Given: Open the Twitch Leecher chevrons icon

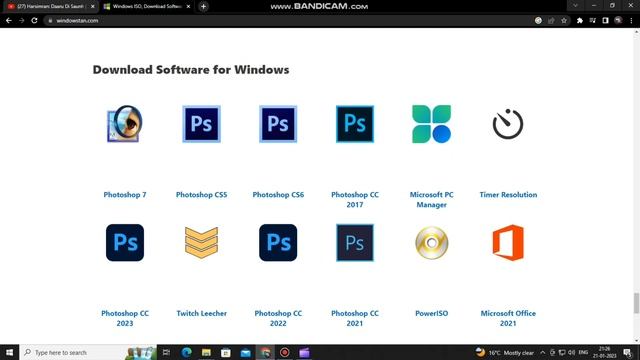Looking at the screenshot, I should coord(201,242).
